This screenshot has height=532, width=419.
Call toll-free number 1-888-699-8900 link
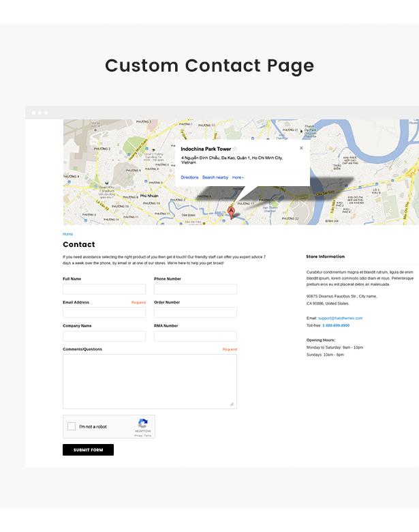(x=336, y=325)
